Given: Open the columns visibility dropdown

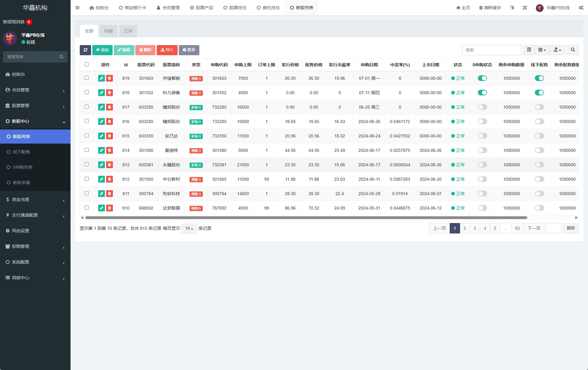Looking at the screenshot, I should click(542, 50).
